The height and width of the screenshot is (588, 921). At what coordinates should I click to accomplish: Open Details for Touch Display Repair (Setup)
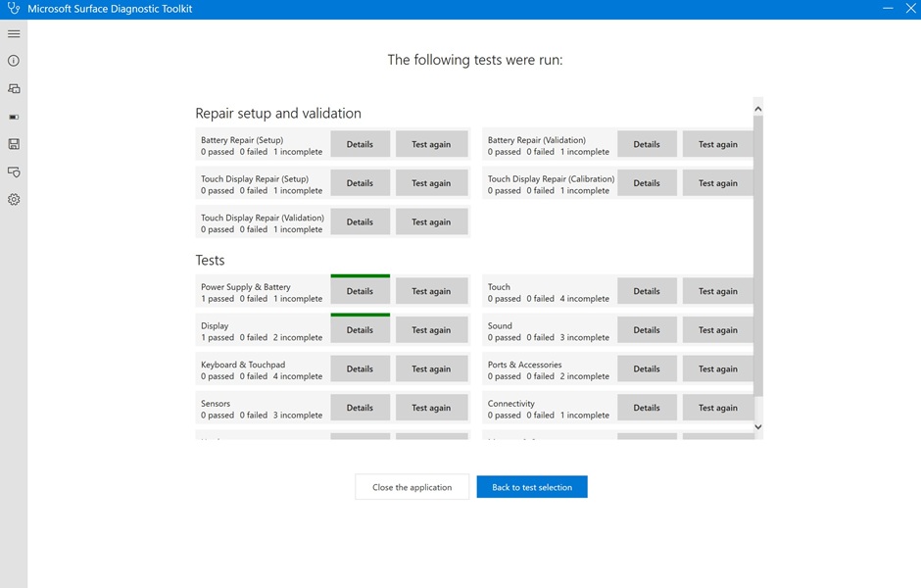tap(360, 182)
